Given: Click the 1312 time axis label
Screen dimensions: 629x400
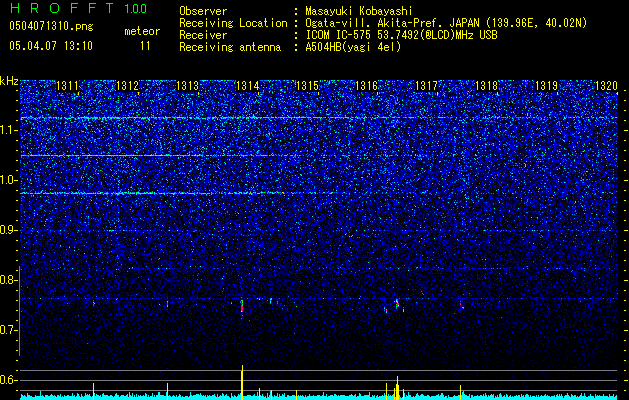Looking at the screenshot, I should tap(127, 86).
